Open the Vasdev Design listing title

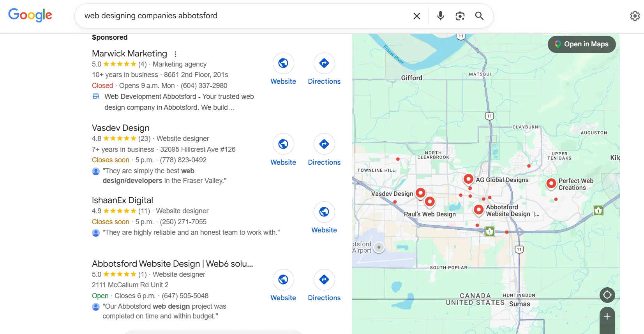click(121, 128)
